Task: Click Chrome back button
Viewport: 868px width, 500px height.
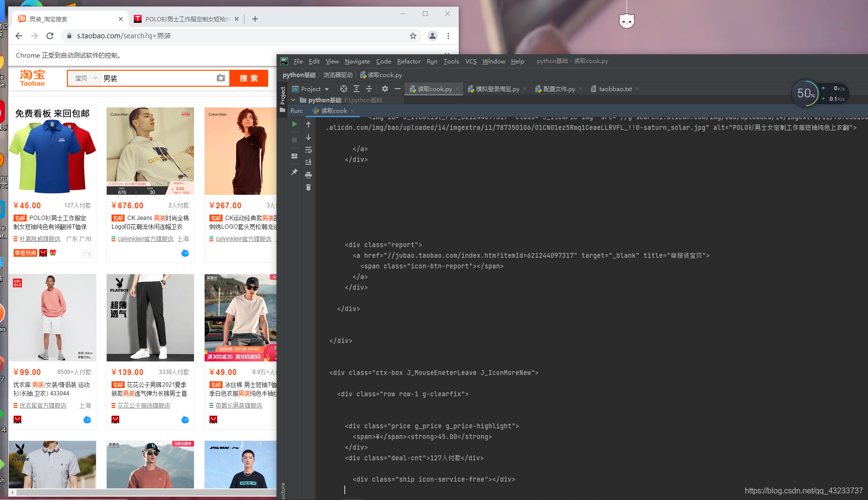Action: (19, 36)
